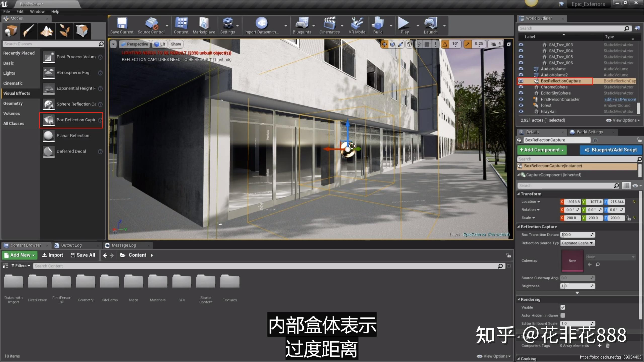Switch to the World Settings tab
Screen dimensions: 644x362
pos(589,132)
